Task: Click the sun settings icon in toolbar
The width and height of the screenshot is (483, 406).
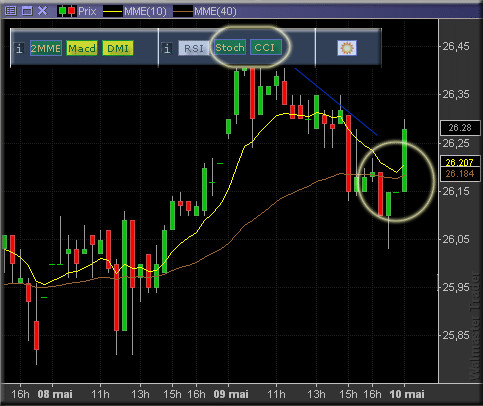Action: pos(347,48)
